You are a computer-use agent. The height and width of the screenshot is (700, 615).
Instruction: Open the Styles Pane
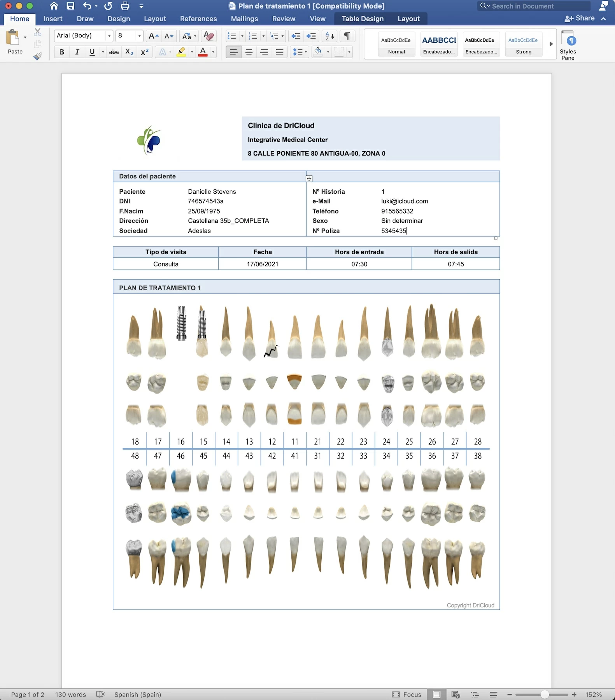[x=568, y=45]
